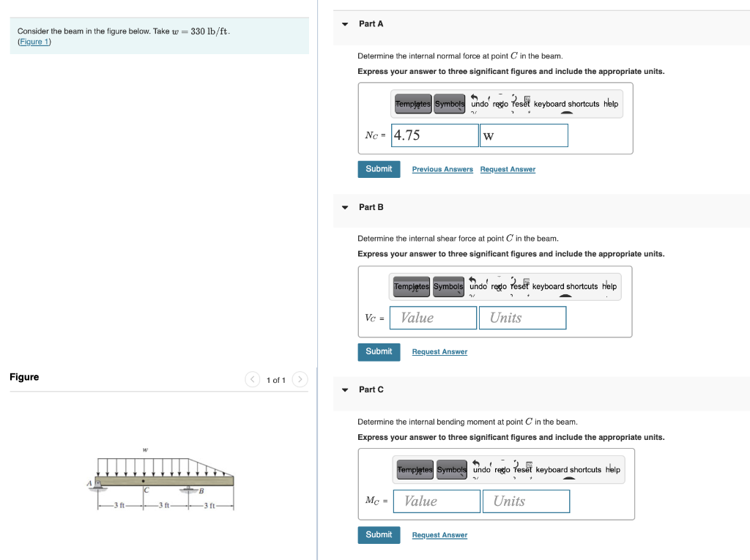Submit the Part A answer

click(x=379, y=169)
